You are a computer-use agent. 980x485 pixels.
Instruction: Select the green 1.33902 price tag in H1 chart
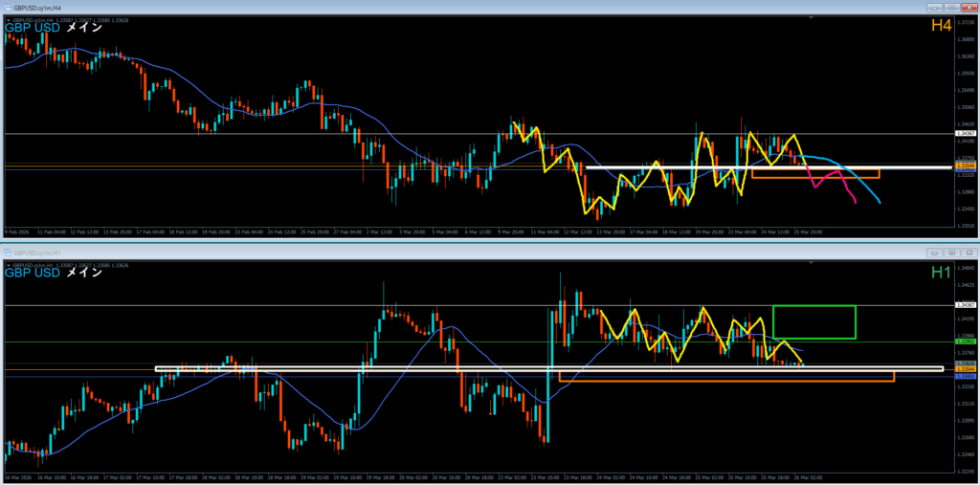pyautogui.click(x=967, y=342)
